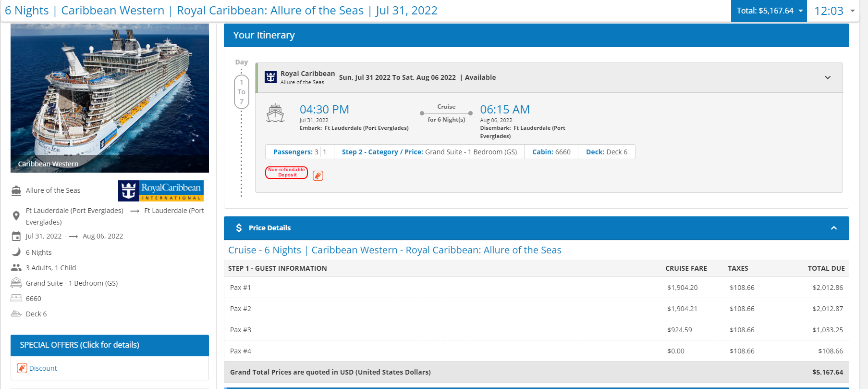Click Pax #2 cruise fare $1,904.21
Viewport: 868px width, 389px height.
(682, 309)
